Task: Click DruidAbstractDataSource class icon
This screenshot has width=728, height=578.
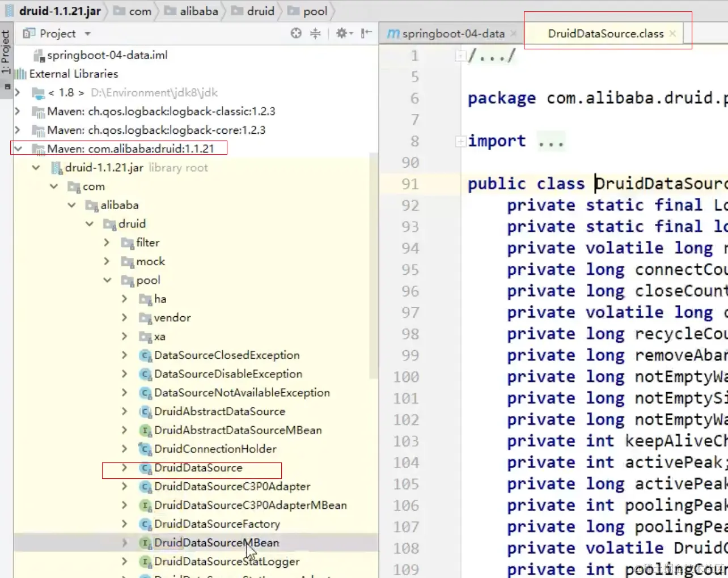Action: [145, 411]
